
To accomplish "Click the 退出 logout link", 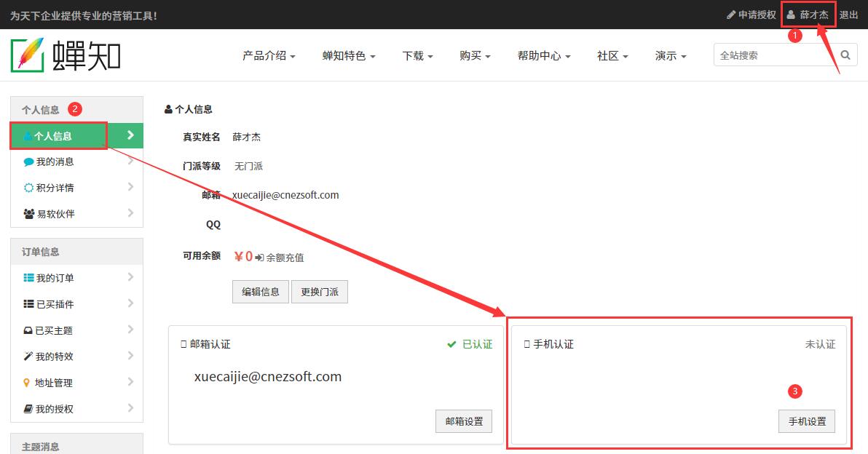I will coord(848,15).
